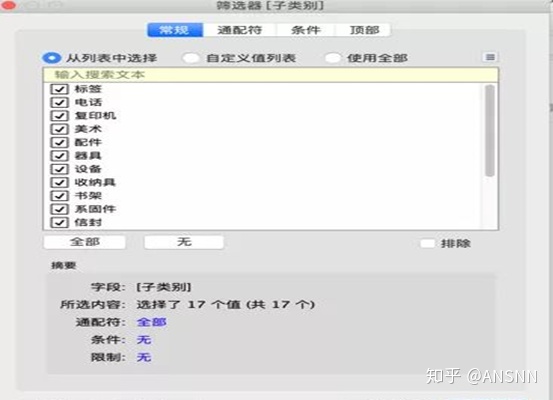
Task: Uncheck the 信封 checkbox
Action: pyautogui.click(x=59, y=223)
